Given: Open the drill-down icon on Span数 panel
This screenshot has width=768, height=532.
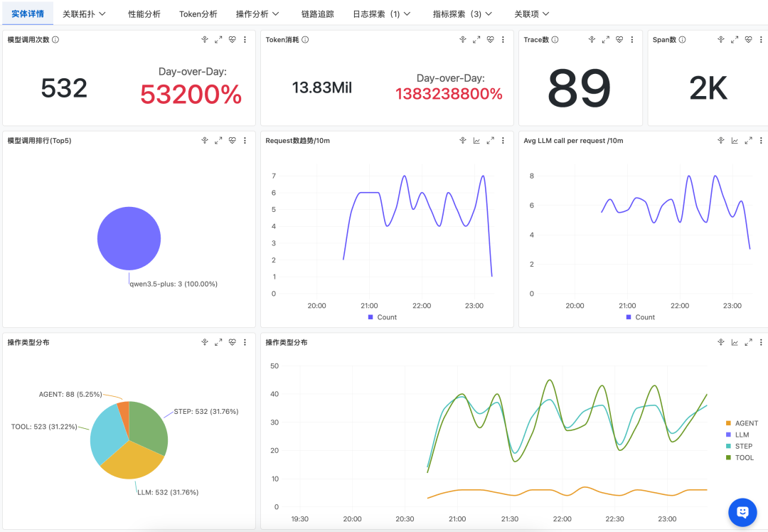Looking at the screenshot, I should coord(720,39).
